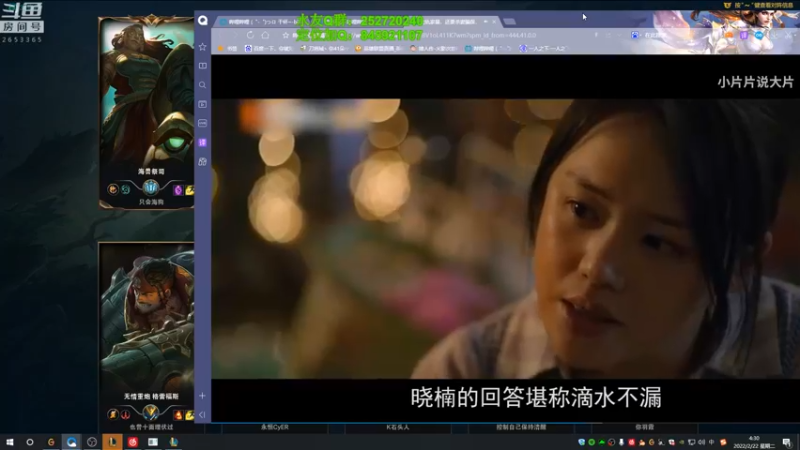This screenshot has height=450, width=800.
Task: Open the League of Legends taskbar icon
Action: (x=112, y=442)
